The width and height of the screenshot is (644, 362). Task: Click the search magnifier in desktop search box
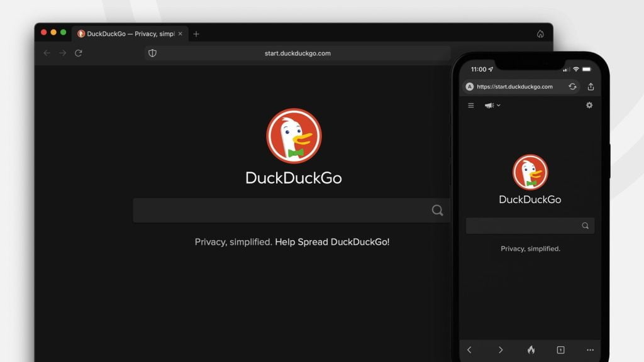click(437, 210)
